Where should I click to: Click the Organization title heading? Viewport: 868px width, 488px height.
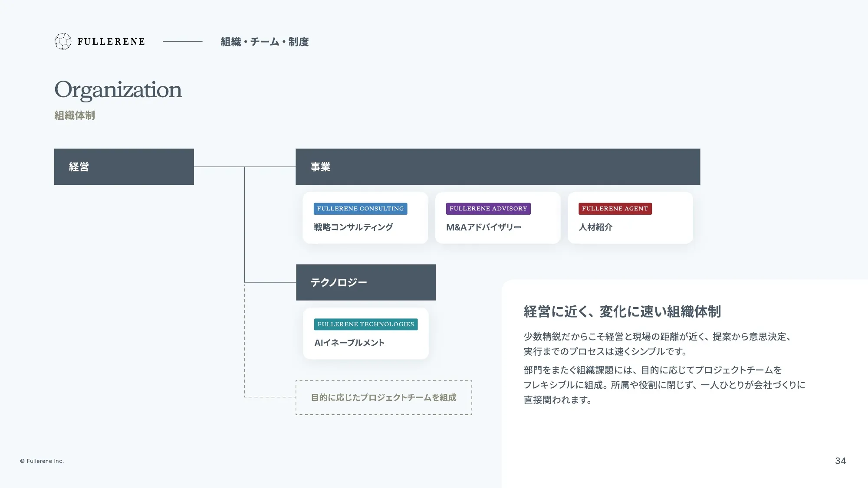(118, 90)
